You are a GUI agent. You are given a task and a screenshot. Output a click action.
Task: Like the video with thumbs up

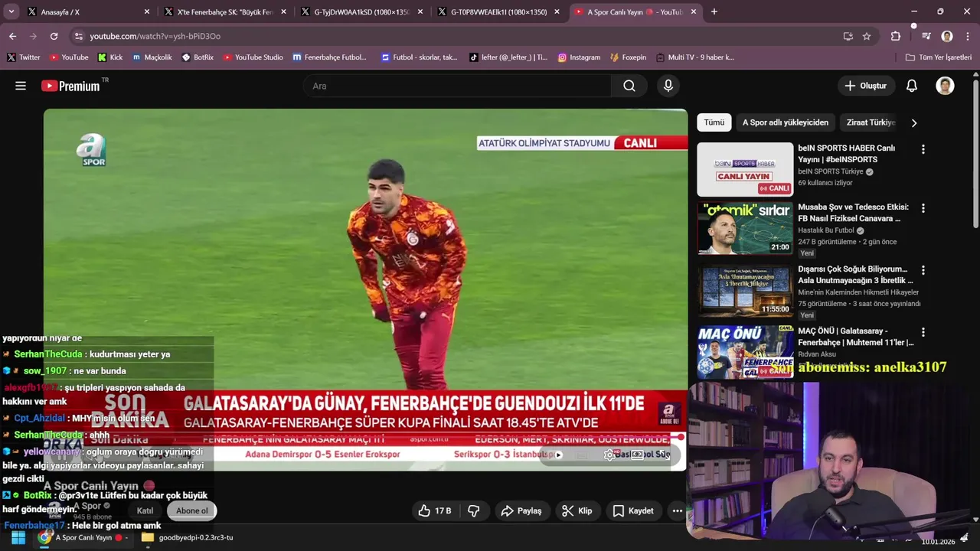435,510
